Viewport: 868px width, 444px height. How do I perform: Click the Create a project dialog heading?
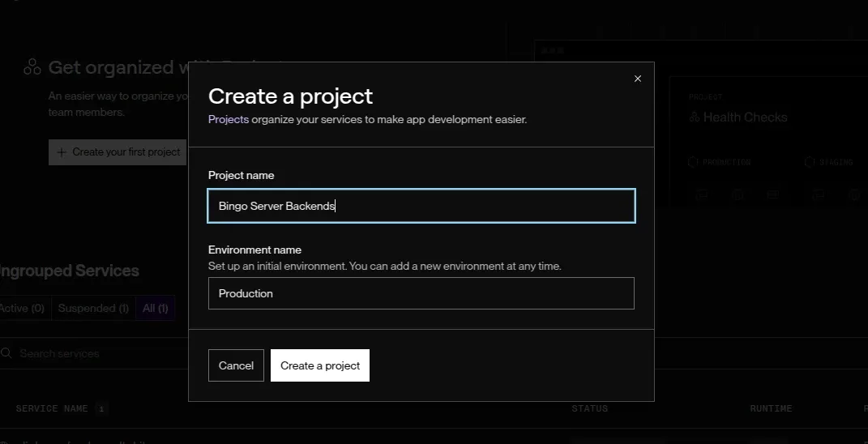(x=290, y=96)
